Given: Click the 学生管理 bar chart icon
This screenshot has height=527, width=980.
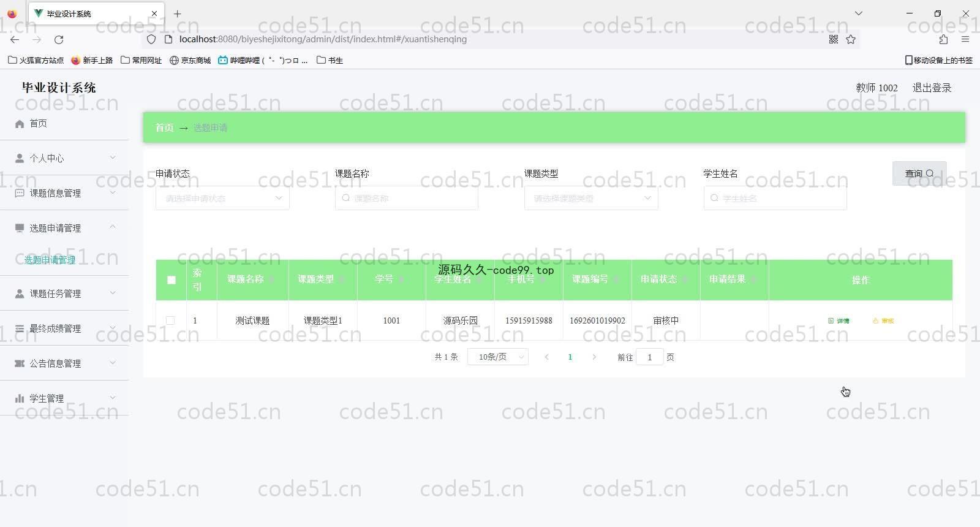Looking at the screenshot, I should (x=20, y=398).
